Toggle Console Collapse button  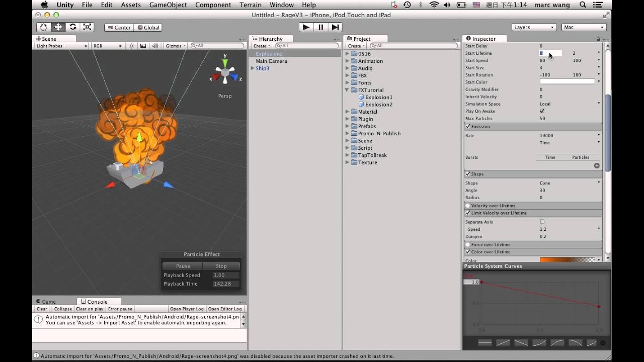point(63,309)
